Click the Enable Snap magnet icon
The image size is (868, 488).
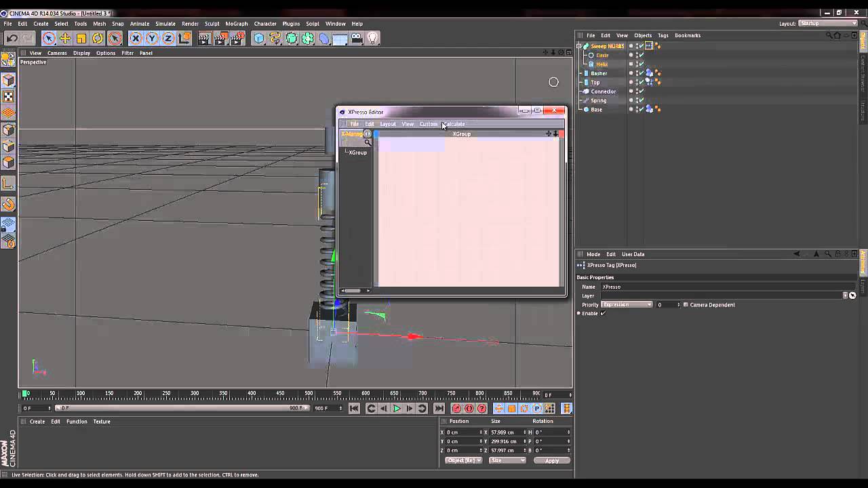[x=8, y=204]
